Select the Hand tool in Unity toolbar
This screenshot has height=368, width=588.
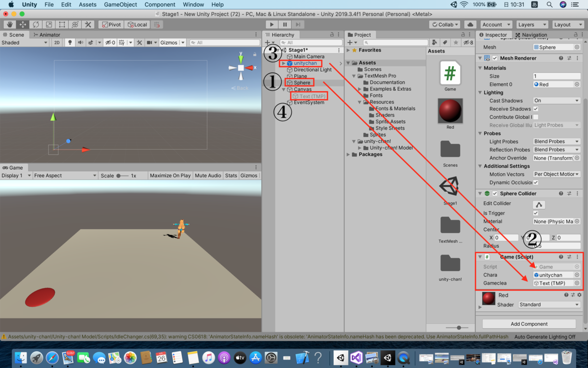click(x=10, y=25)
